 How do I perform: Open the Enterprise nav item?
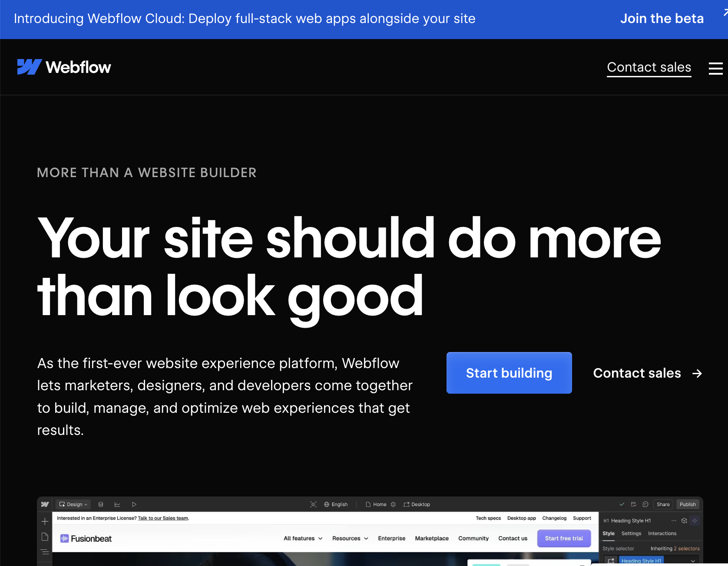[391, 538]
